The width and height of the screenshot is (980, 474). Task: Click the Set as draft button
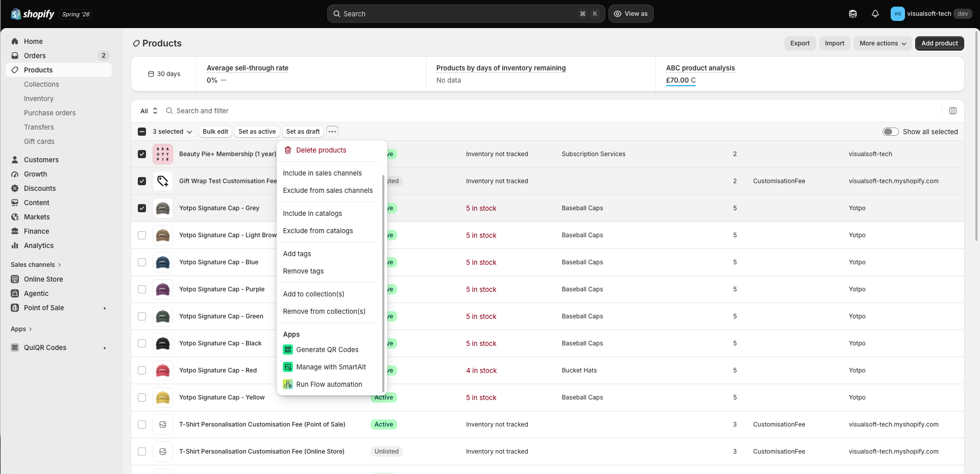click(303, 132)
